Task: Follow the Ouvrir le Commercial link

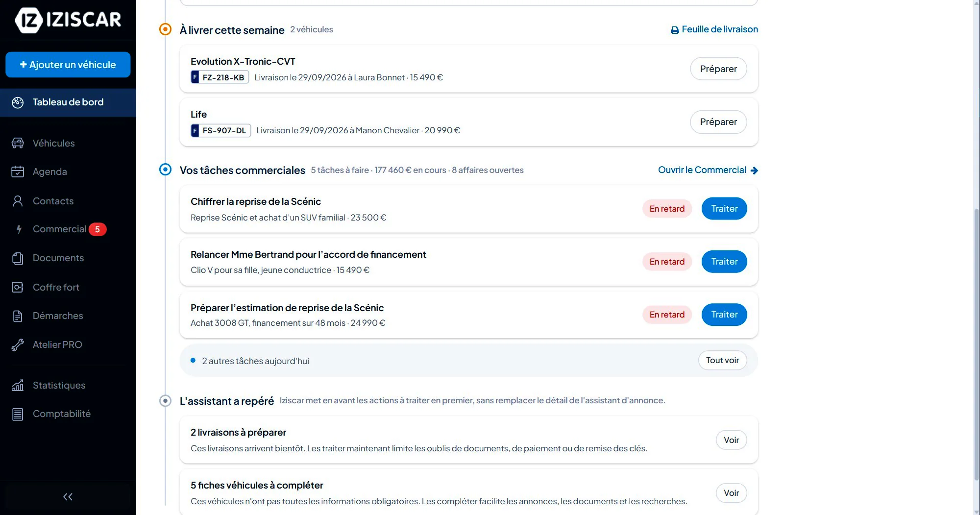Action: point(708,170)
